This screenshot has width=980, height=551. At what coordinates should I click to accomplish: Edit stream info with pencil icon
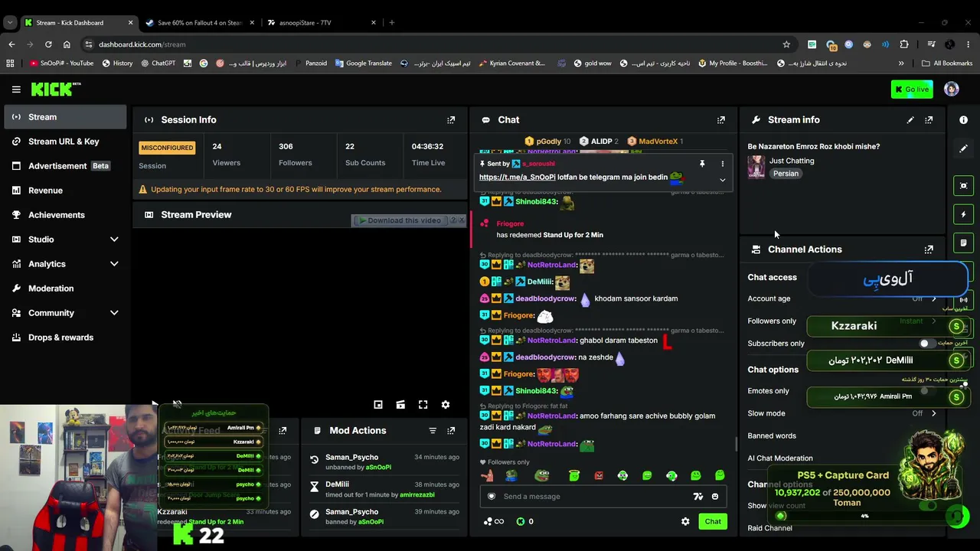tap(910, 120)
